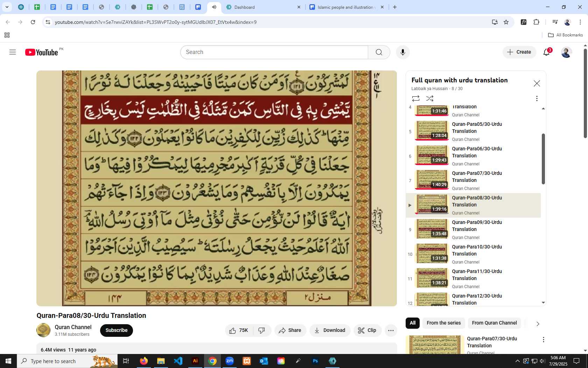Viewport: 588px width, 368px height.
Task: Like the video with thumbs up
Action: (239, 330)
